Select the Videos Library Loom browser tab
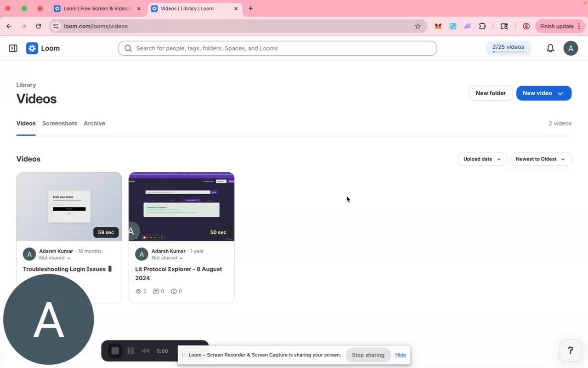This screenshot has height=368, width=588. point(195,8)
